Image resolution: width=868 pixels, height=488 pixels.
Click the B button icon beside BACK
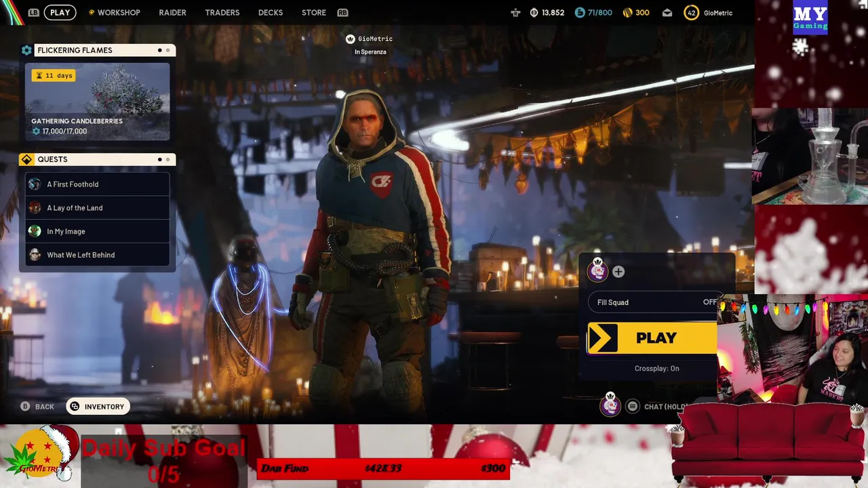tap(25, 407)
